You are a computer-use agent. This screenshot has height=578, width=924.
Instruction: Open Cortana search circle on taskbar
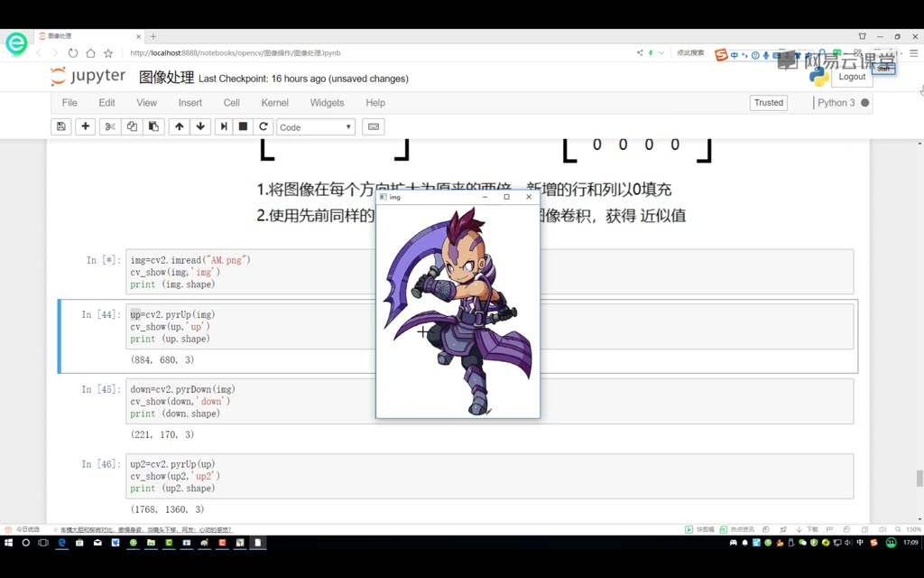pos(26,543)
